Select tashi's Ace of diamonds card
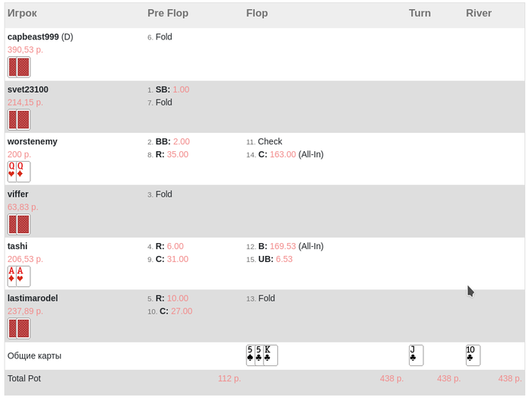This screenshot has width=532, height=401. pos(12,276)
